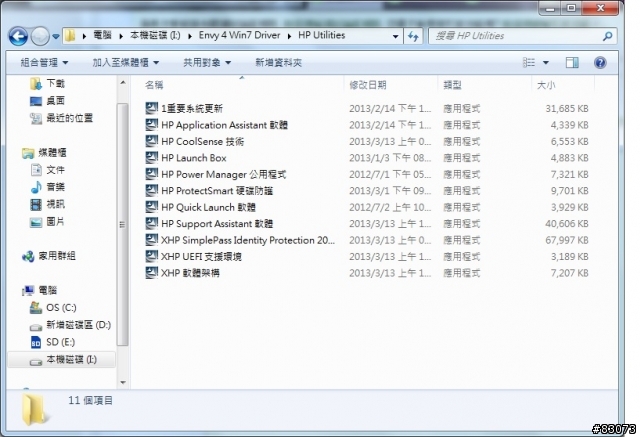
Task: Click the 2013/1/3 下午 08... date cell
Action: tap(390, 158)
